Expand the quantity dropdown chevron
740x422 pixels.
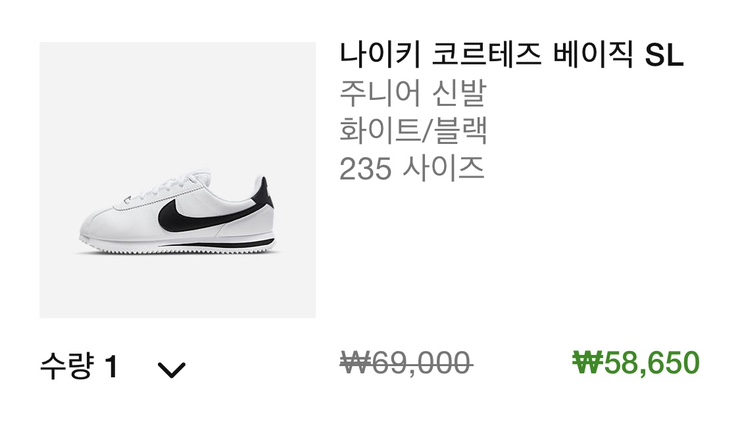172,370
